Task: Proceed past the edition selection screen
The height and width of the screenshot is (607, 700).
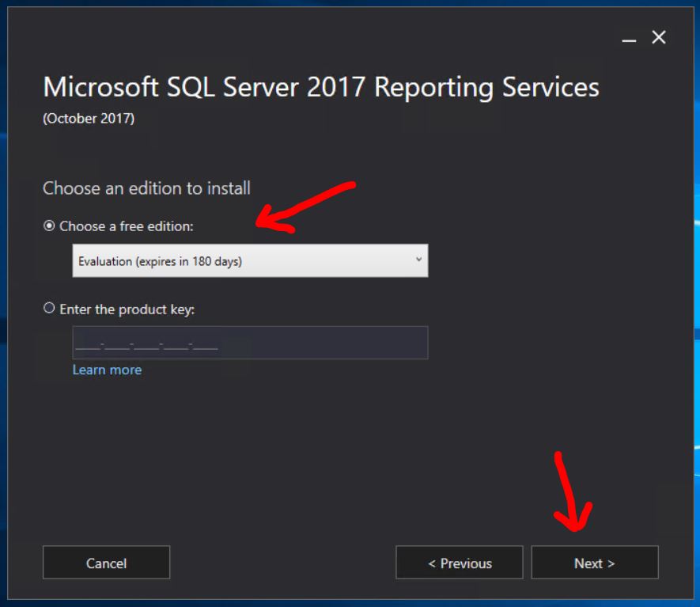Action: pyautogui.click(x=595, y=563)
